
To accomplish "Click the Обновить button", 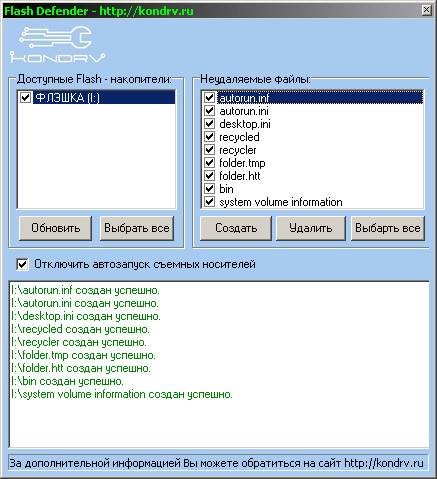I will pyautogui.click(x=55, y=228).
